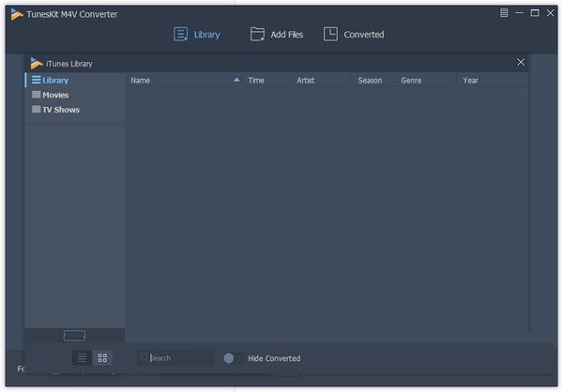Screen dimensions: 563x392
Task: Minimize the TunesKit window
Action: [519, 13]
